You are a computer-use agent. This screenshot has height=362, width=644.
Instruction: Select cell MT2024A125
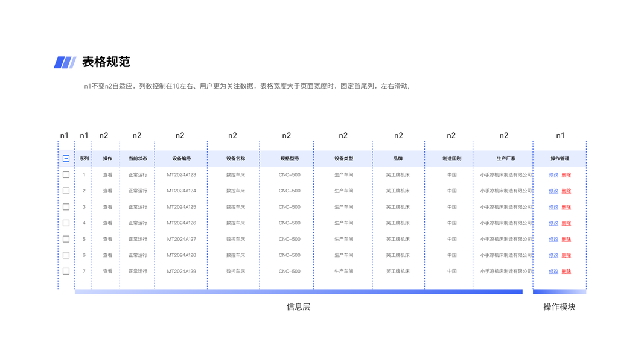(182, 207)
